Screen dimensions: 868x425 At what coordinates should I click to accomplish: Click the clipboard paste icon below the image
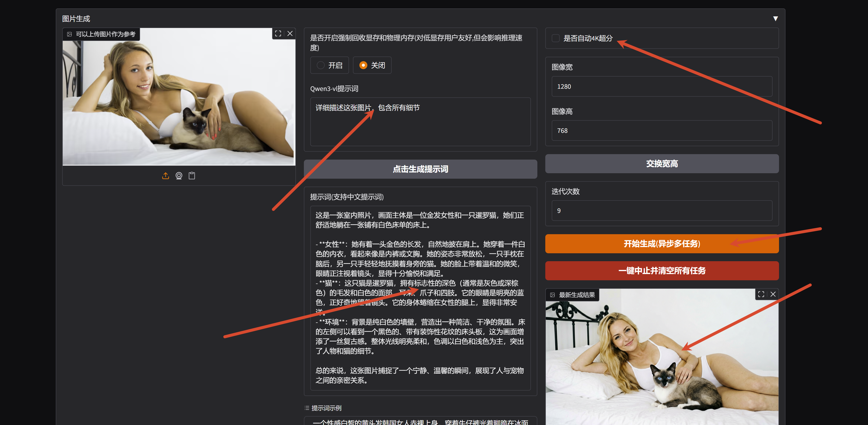(192, 175)
